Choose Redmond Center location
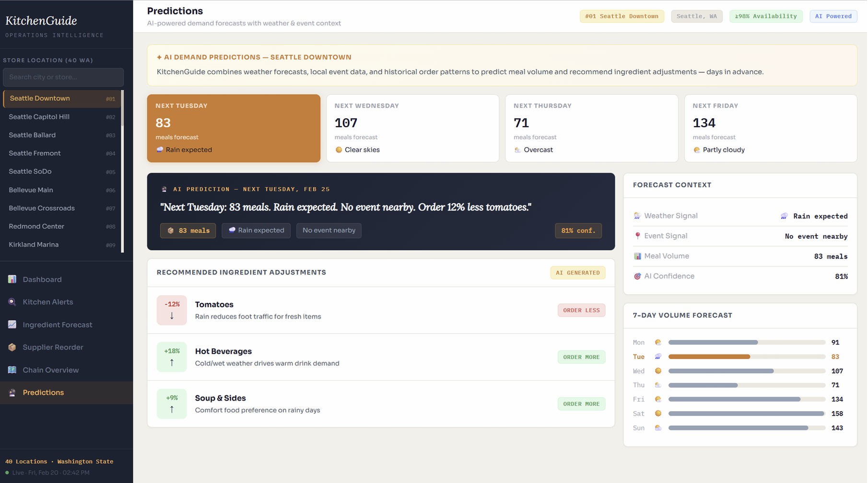The width and height of the screenshot is (868, 483). 62,226
